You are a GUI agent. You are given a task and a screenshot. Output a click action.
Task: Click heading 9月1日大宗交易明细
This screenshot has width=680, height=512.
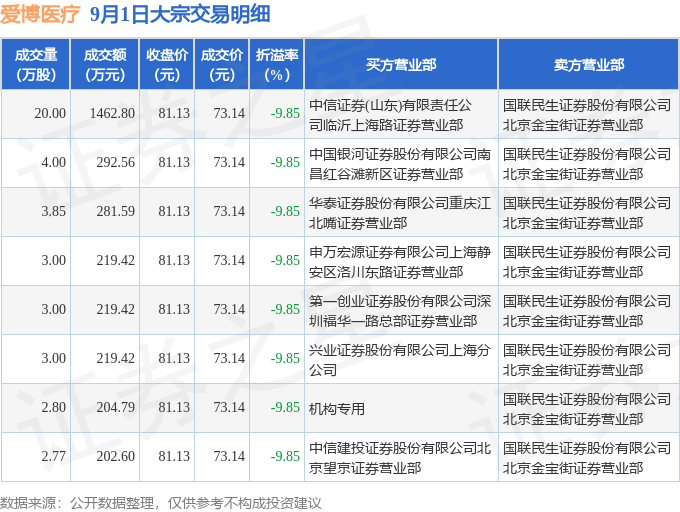click(180, 14)
